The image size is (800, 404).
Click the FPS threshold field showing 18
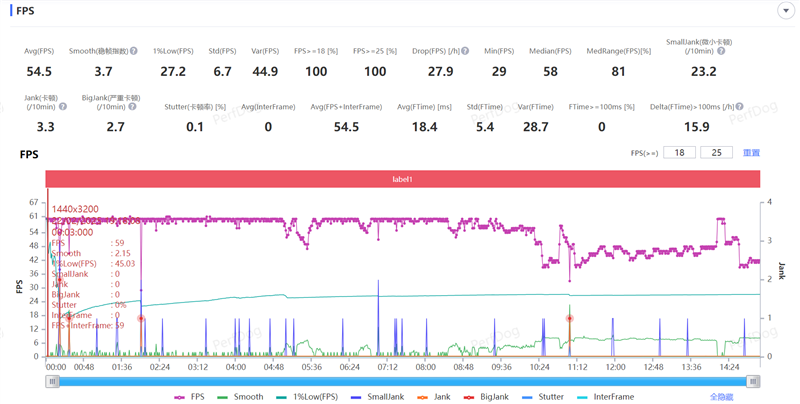[x=679, y=153]
